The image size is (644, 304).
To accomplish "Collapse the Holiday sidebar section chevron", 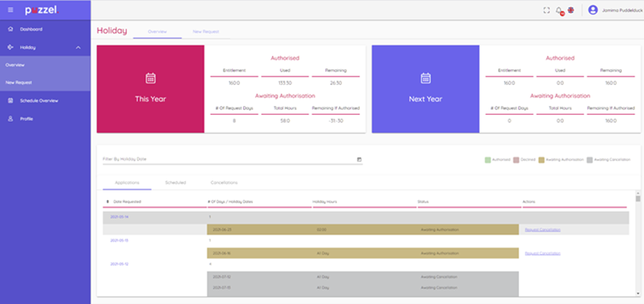I will pos(78,48).
